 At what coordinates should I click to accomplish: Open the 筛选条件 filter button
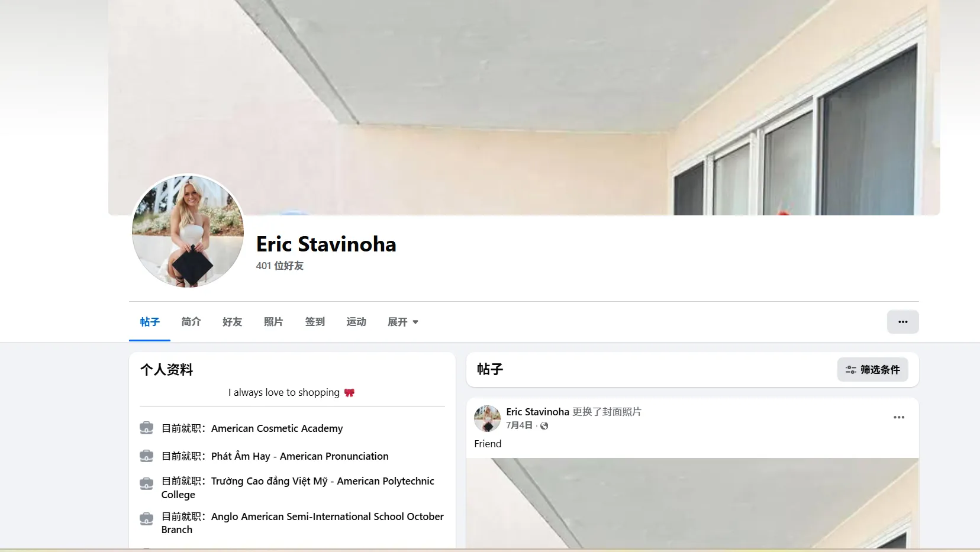[x=872, y=369]
